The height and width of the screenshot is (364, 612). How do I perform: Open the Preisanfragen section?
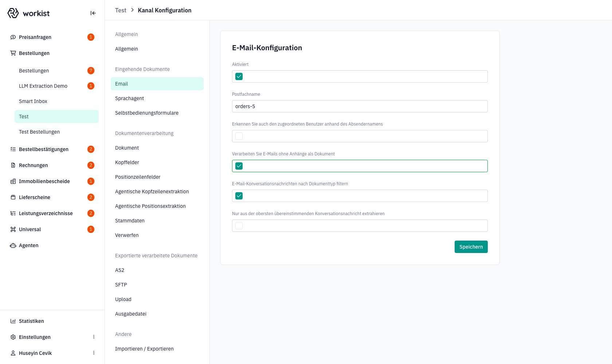click(x=52, y=37)
